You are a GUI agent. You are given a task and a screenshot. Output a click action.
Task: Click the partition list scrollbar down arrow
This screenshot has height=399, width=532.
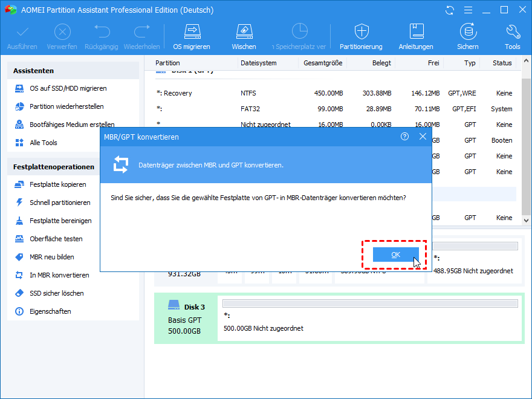click(x=526, y=221)
